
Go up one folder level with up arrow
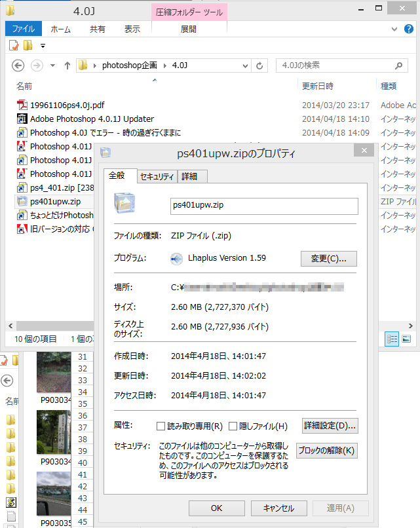pos(67,66)
